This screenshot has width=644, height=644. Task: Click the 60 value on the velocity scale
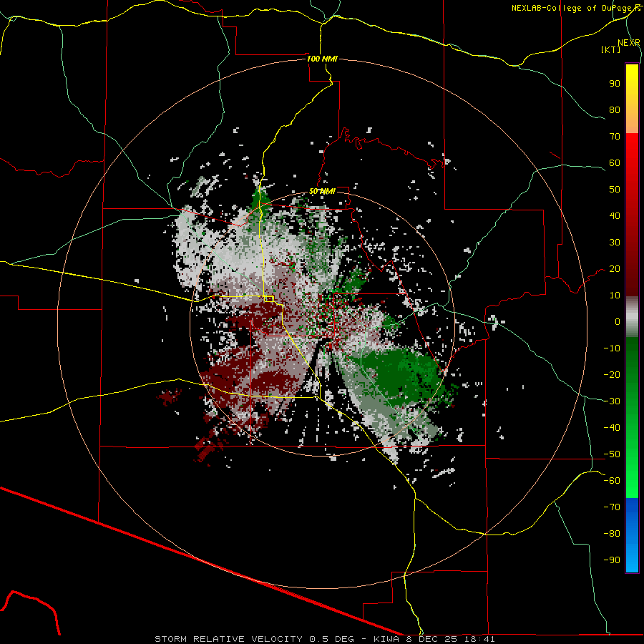click(615, 163)
